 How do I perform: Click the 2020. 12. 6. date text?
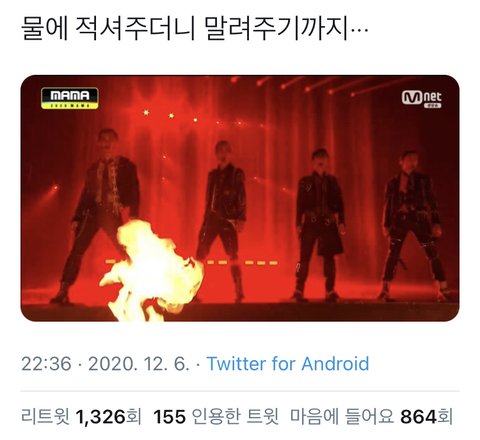tap(139, 364)
